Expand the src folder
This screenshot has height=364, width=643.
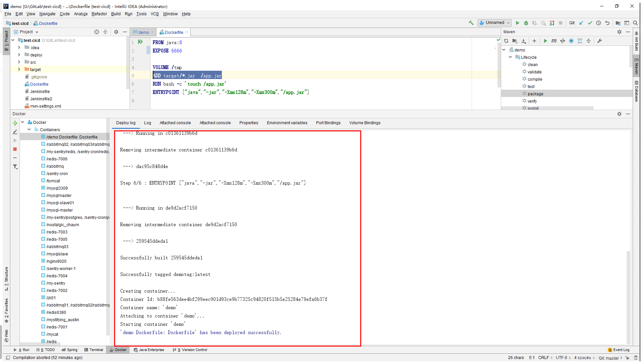[x=19, y=62]
